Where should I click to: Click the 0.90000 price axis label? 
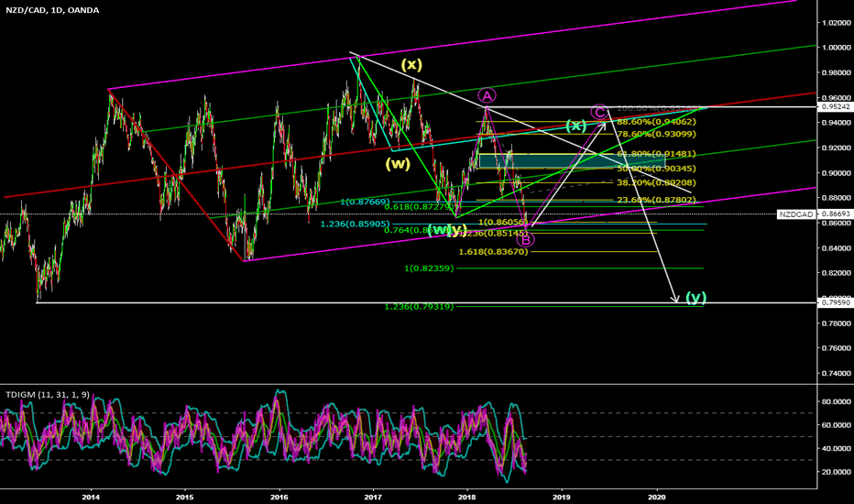(x=837, y=173)
